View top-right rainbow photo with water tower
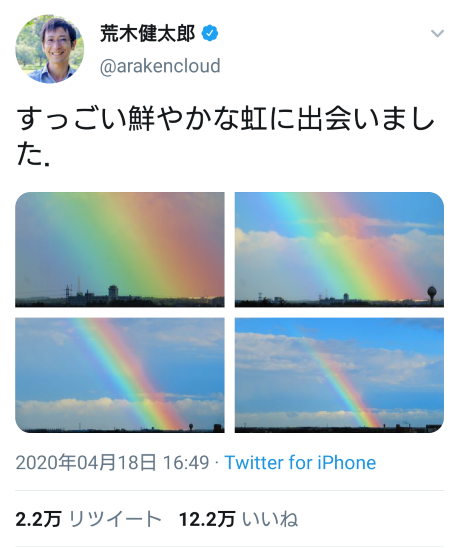This screenshot has height=548, width=455. (x=339, y=250)
